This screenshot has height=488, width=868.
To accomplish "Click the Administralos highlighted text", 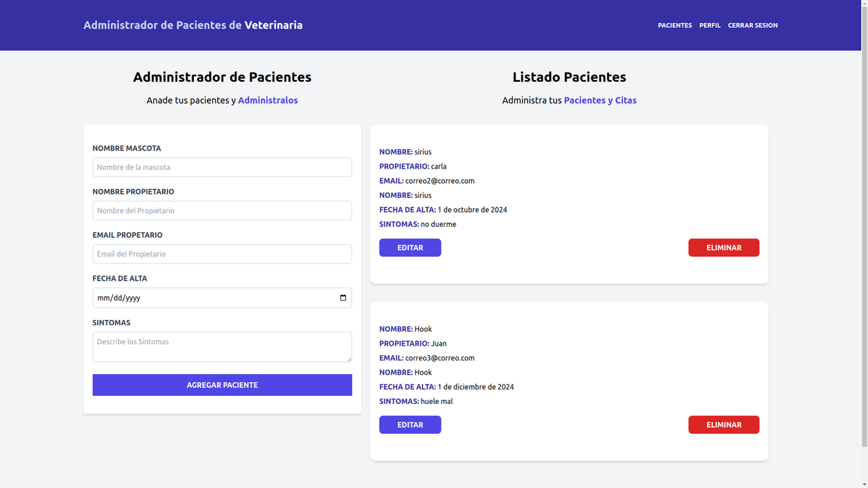I will pyautogui.click(x=268, y=100).
